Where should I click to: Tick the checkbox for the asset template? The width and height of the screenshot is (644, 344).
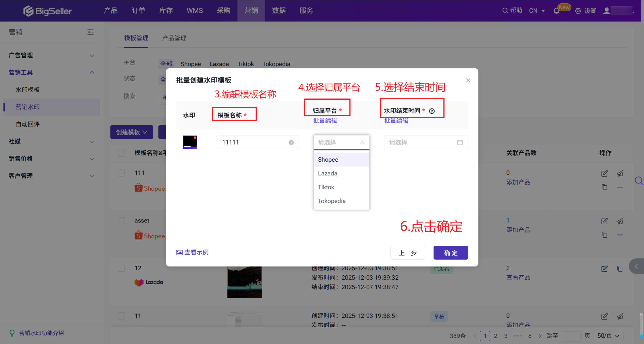click(x=121, y=221)
